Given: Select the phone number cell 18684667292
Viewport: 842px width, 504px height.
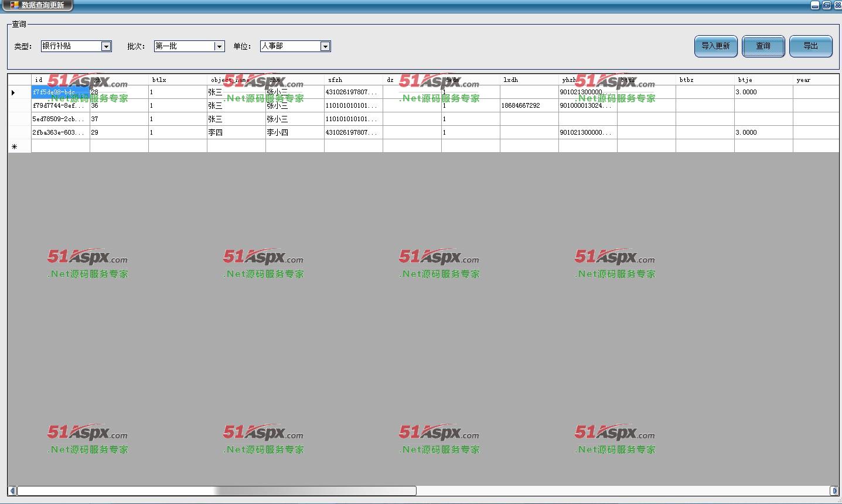Looking at the screenshot, I should point(529,105).
